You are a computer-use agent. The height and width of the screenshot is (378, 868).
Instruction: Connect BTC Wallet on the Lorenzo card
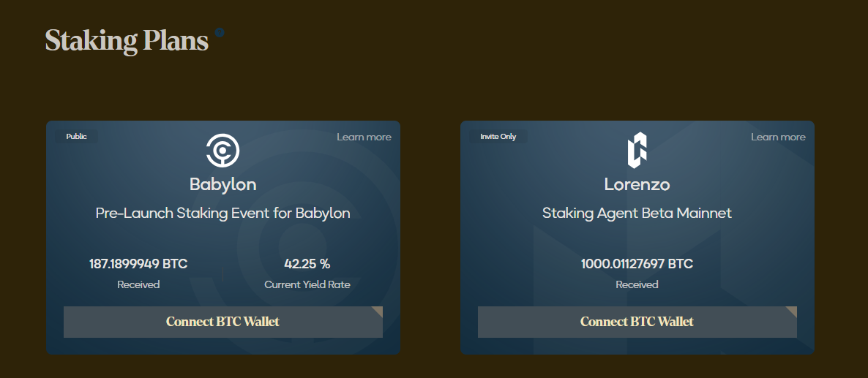pos(637,322)
